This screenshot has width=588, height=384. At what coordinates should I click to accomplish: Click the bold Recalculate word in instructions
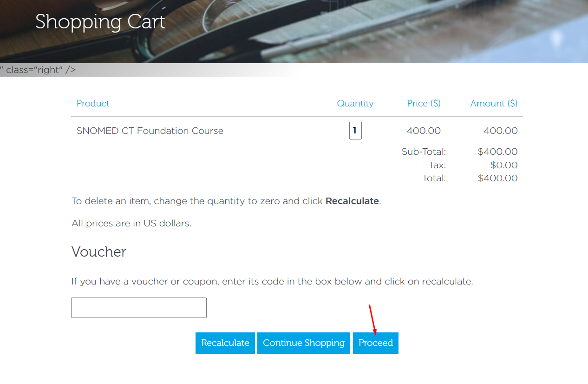pyautogui.click(x=352, y=201)
